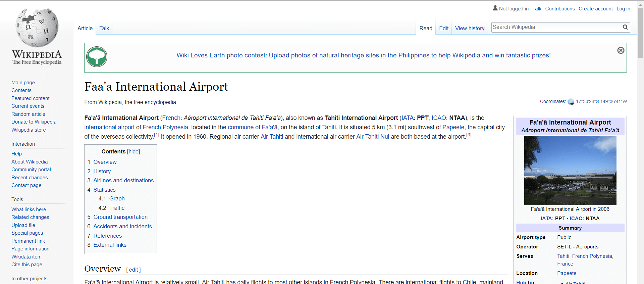Open the Talk tab next to Article
This screenshot has height=284, width=644.
(x=104, y=28)
